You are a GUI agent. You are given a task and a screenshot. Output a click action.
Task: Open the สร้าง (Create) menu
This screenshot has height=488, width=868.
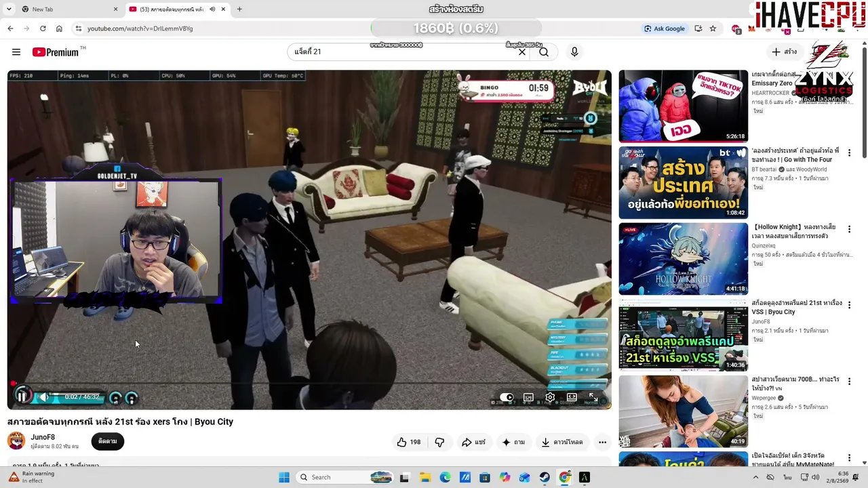[785, 52]
